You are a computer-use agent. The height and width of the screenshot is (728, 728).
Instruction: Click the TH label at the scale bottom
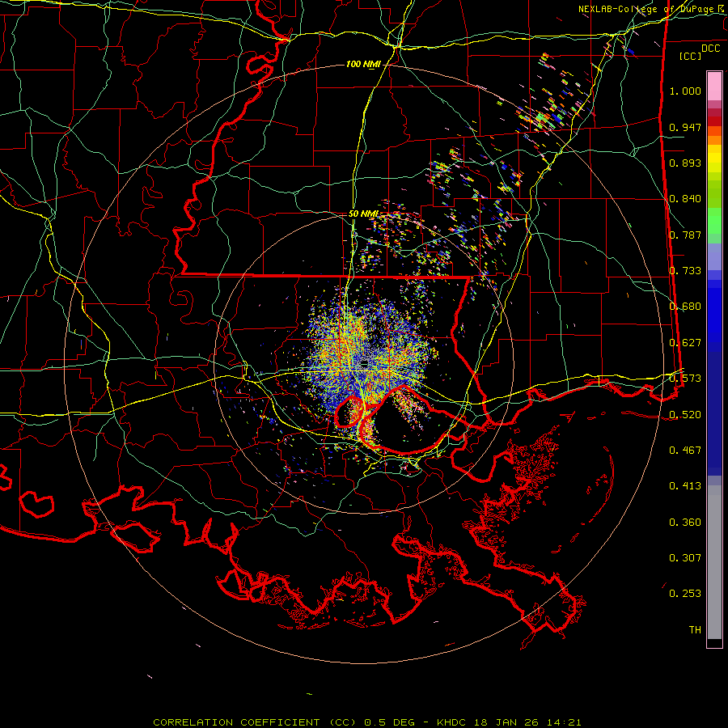click(695, 630)
